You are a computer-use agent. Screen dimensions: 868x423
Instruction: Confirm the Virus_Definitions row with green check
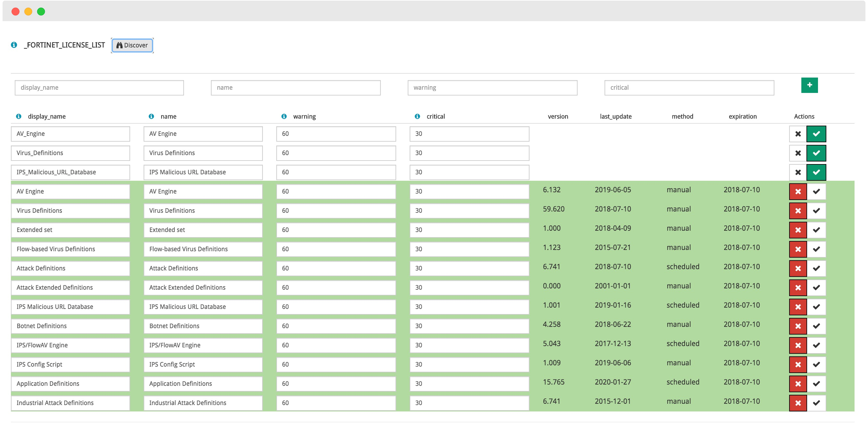pos(816,153)
